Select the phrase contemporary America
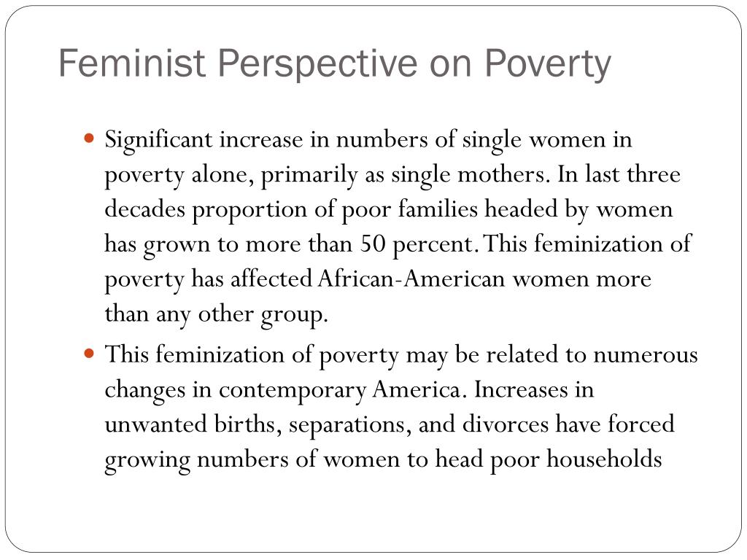Screen dimensions: 747x560 click(339, 391)
